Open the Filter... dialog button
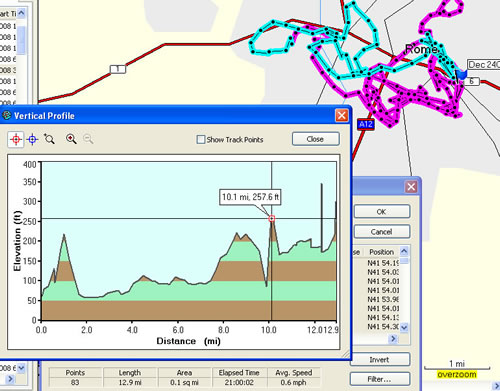Screen dimensions: 500x391 pyautogui.click(x=380, y=379)
